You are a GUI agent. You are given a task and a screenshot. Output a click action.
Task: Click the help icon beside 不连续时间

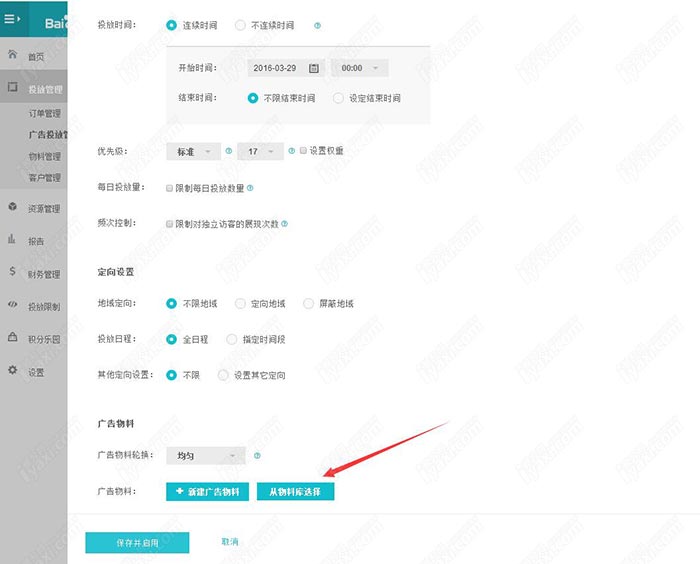click(317, 25)
